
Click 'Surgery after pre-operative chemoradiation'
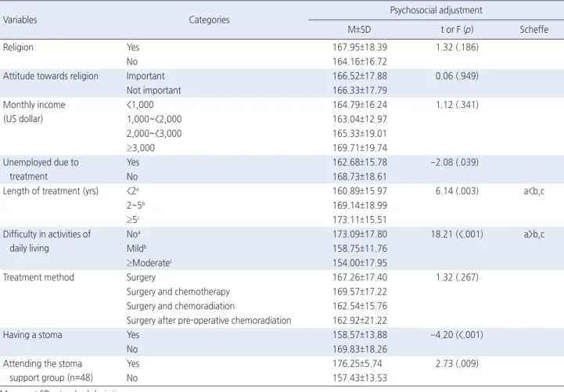point(209,321)
